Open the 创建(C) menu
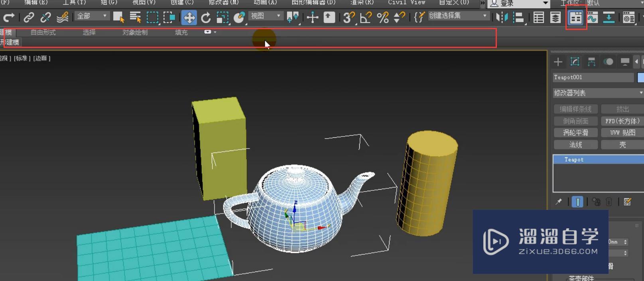Screen dimensions: 644x281 point(182,2)
